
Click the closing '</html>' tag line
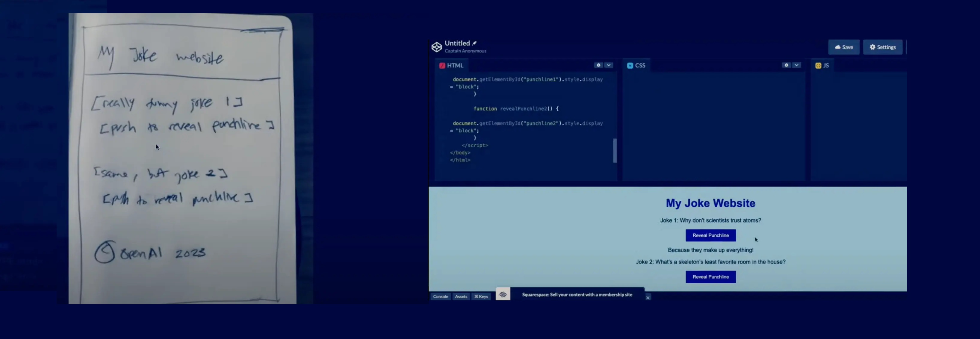[460, 160]
